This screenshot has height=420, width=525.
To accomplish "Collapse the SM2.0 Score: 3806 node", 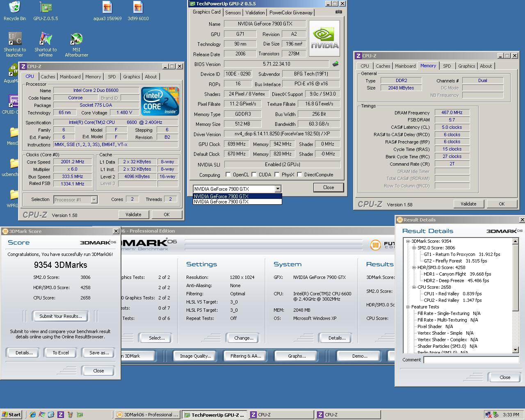I will click(x=414, y=248).
